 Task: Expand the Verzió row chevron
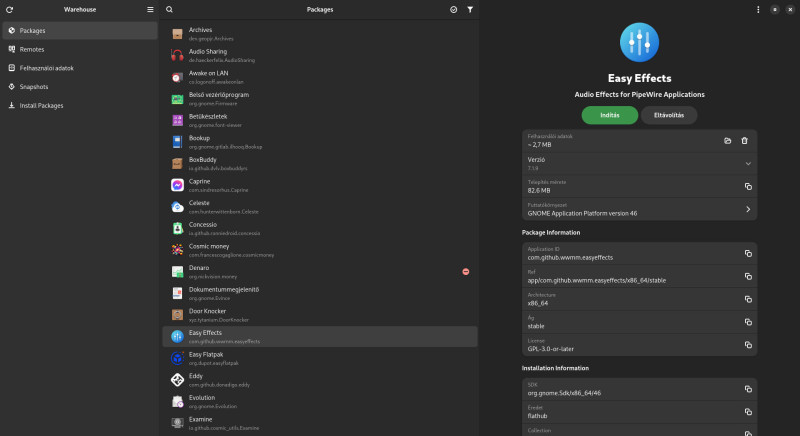tap(748, 164)
